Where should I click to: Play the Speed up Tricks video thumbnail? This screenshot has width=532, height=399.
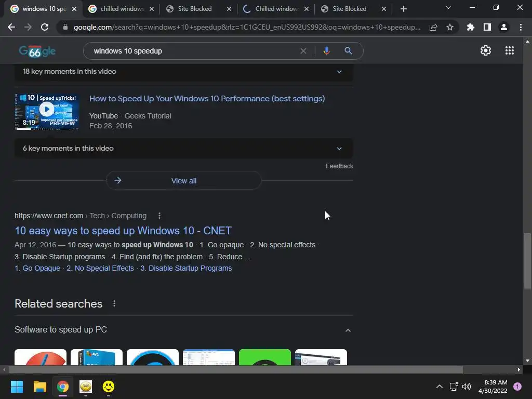click(47, 112)
